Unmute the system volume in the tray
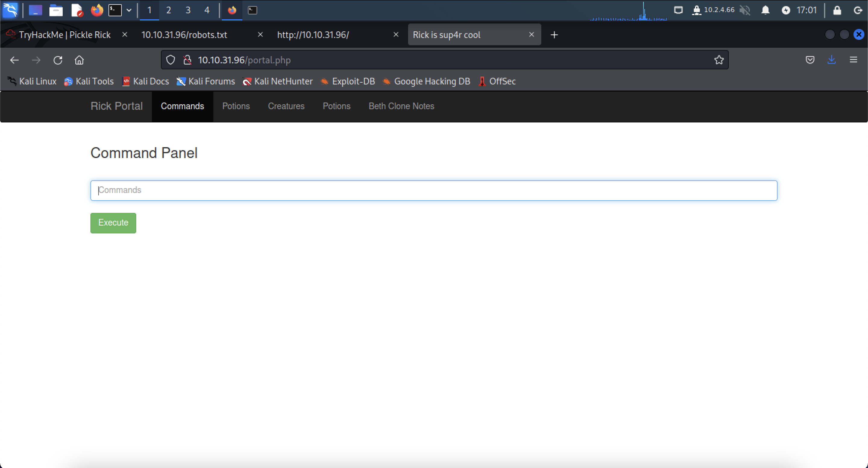Screen dimensions: 868x468 (x=746, y=11)
